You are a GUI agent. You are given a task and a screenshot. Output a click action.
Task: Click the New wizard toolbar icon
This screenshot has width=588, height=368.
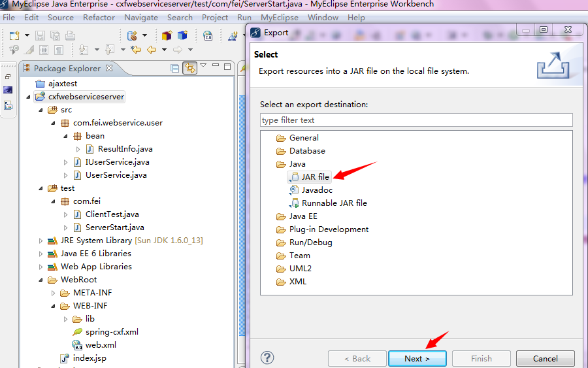14,36
